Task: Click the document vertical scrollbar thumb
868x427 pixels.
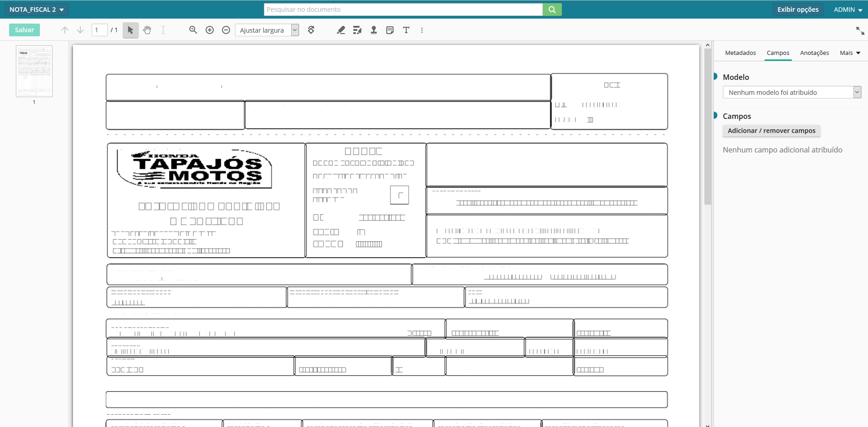Action: (707, 126)
